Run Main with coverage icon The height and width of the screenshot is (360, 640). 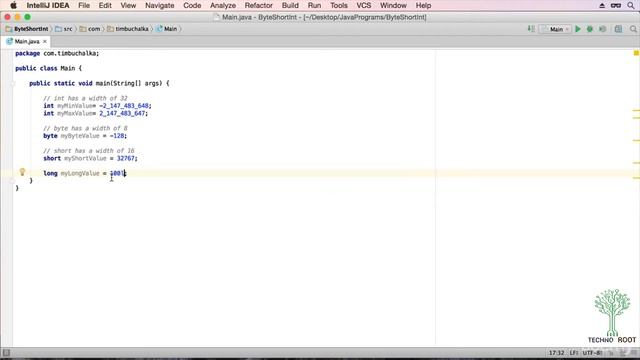(602, 29)
